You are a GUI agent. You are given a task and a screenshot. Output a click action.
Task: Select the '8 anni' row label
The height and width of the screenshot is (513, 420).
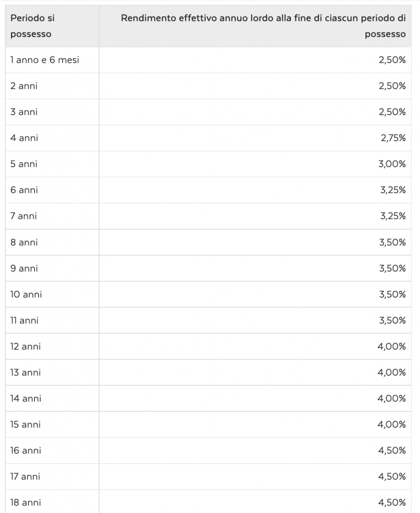click(x=24, y=242)
